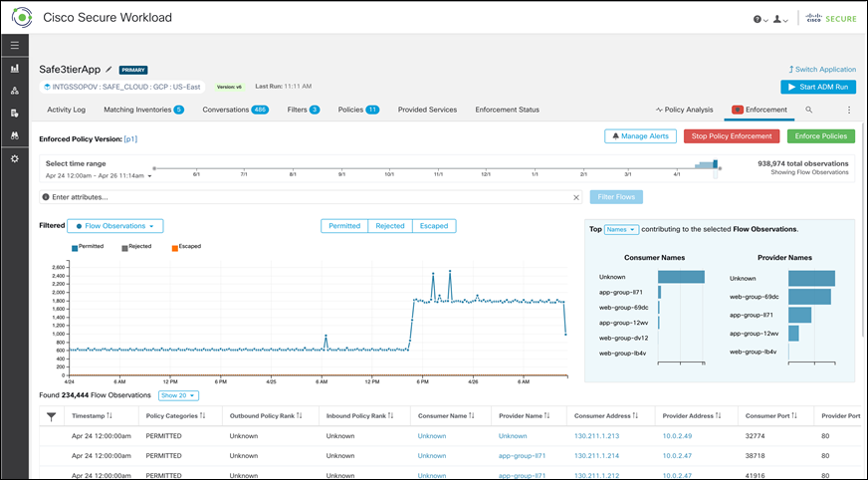Open the settings gear sidebar icon
868x480 pixels.
pos(15,159)
